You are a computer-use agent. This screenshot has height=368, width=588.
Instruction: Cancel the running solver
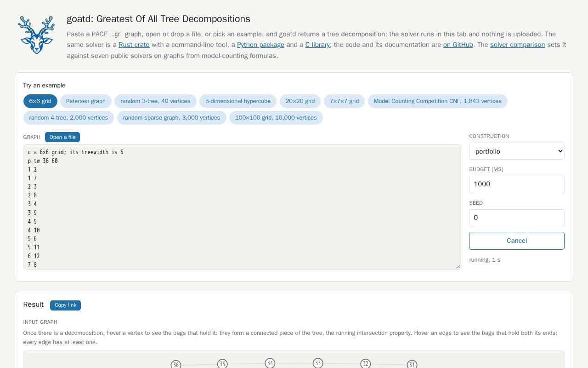517,241
